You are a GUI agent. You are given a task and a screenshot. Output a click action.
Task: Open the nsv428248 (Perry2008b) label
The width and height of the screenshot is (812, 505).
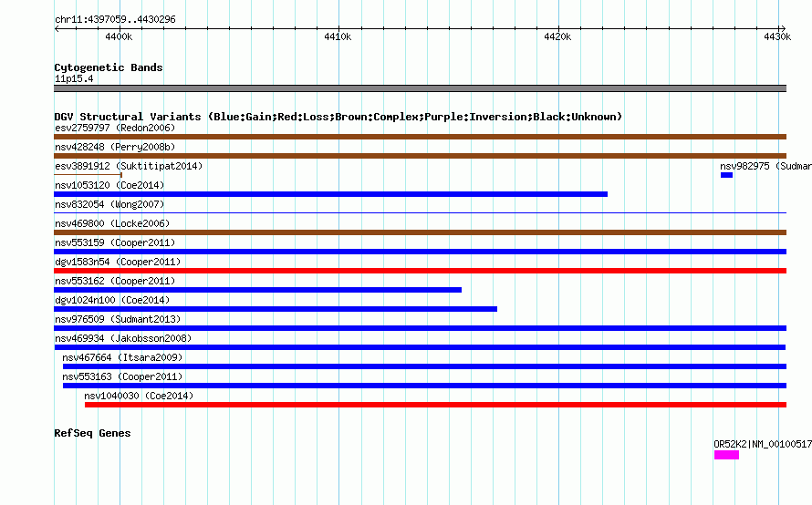pos(115,147)
